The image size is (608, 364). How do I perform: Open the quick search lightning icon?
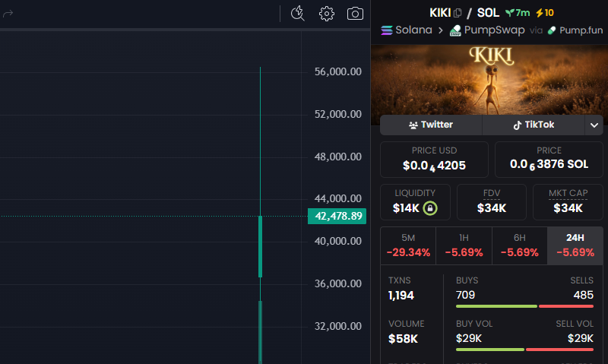pyautogui.click(x=297, y=14)
